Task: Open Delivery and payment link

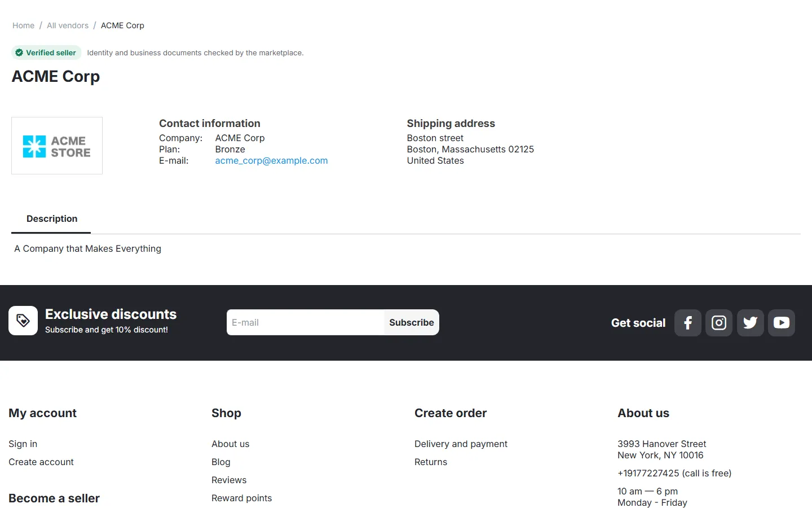Action: pos(461,444)
